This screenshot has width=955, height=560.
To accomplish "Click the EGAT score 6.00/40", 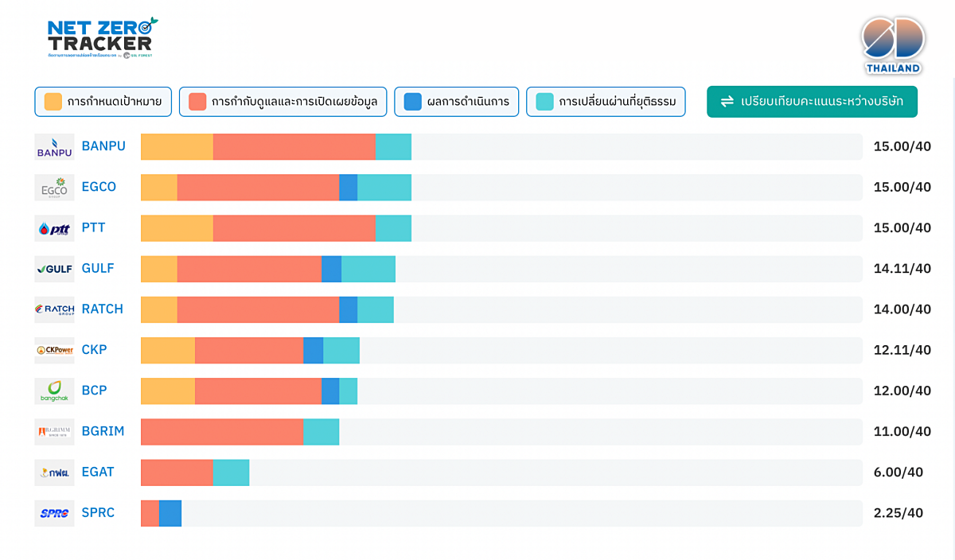I will 898,472.
